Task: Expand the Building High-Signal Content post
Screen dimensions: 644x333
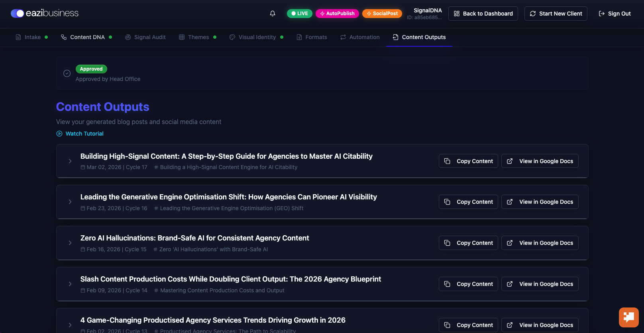Action: coord(70,161)
